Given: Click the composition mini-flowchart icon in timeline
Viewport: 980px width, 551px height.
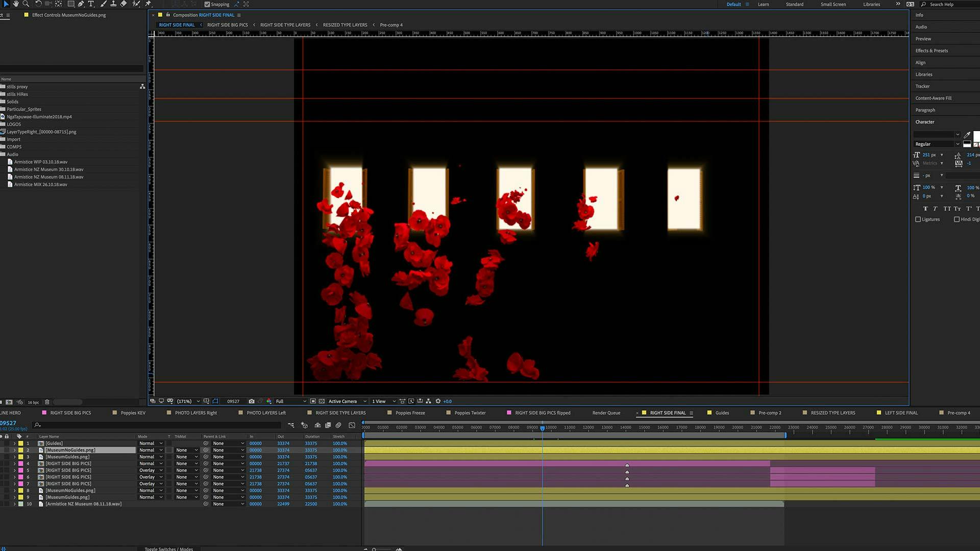Looking at the screenshot, I should coord(291,425).
